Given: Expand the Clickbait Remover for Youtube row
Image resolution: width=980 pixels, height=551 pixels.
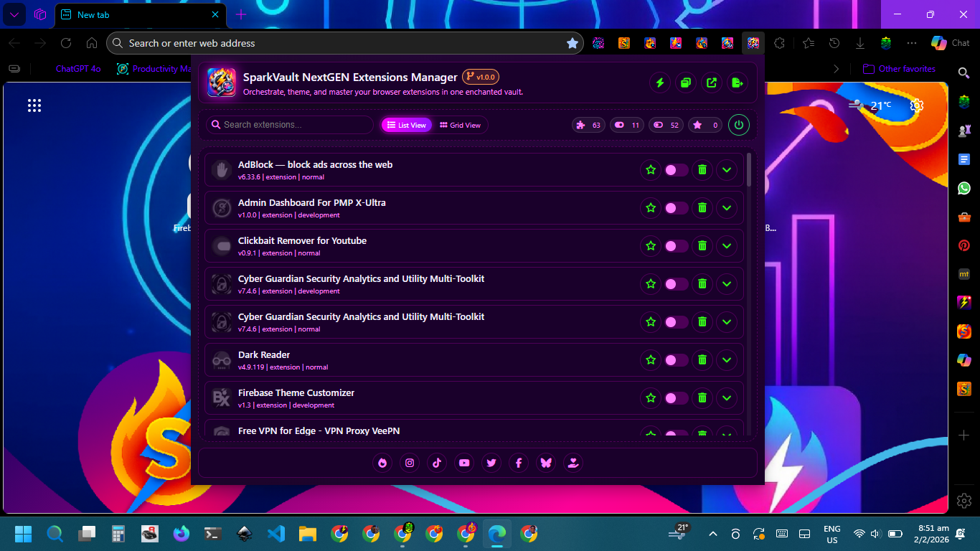Looking at the screenshot, I should [x=727, y=246].
